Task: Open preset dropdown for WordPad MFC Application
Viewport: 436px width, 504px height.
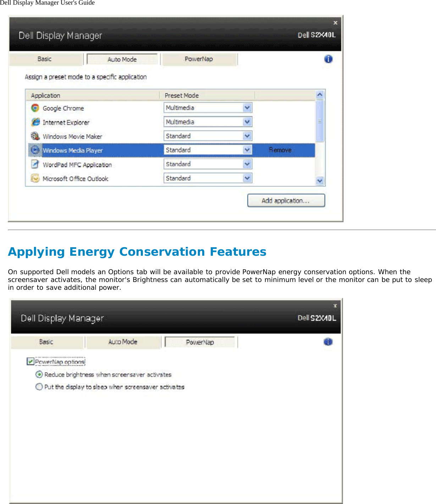Action: (x=247, y=164)
